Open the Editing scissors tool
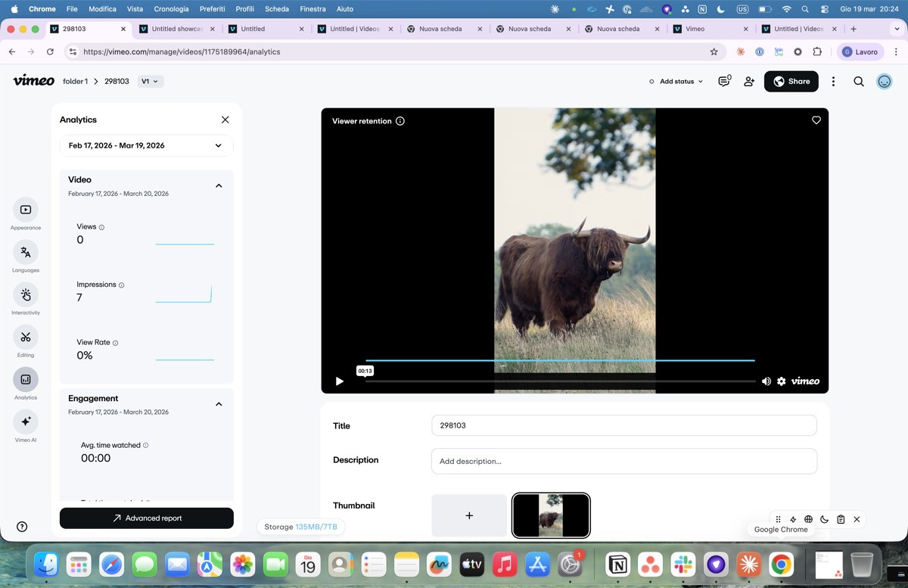The height and width of the screenshot is (588, 908). [x=26, y=337]
